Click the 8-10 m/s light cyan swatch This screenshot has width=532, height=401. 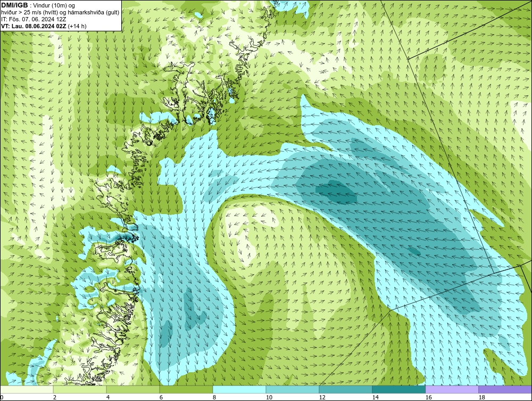239,389
